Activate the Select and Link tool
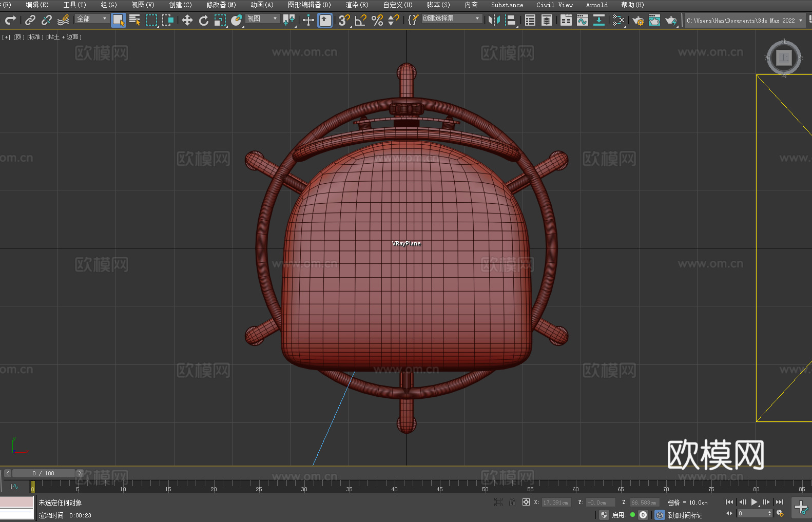The height and width of the screenshot is (522, 812). [30, 20]
